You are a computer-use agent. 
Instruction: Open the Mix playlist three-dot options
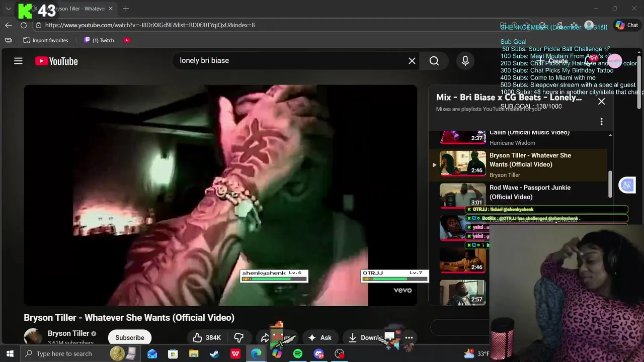[601, 122]
